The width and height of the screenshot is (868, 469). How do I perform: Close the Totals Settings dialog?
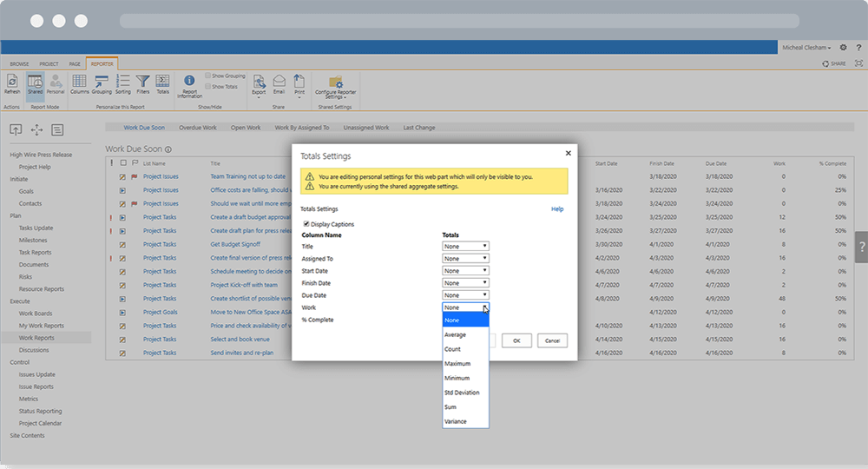568,153
